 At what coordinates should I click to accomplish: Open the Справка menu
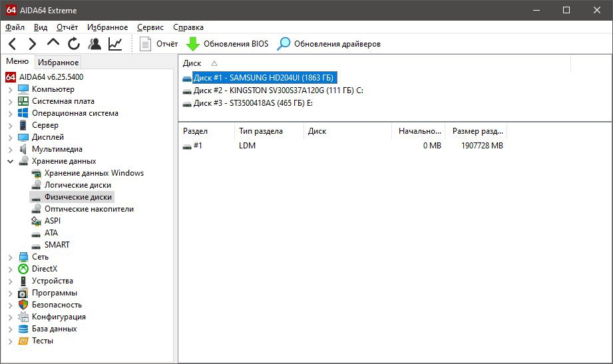point(188,27)
